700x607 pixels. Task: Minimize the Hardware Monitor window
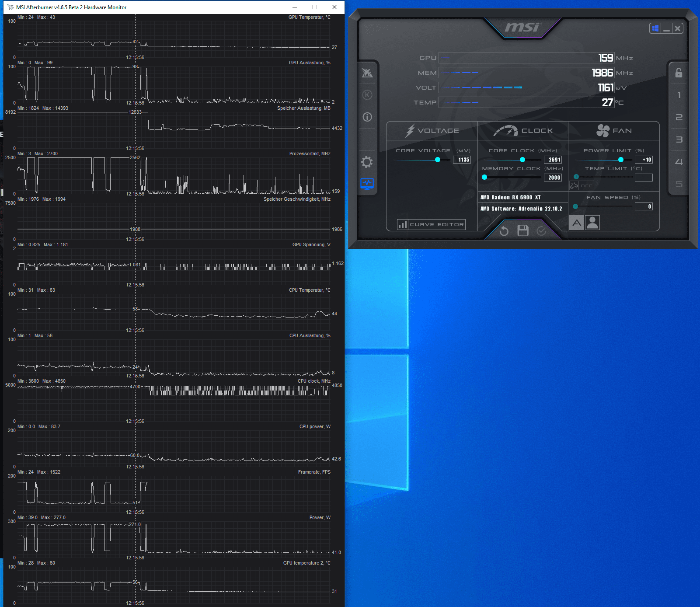[295, 7]
